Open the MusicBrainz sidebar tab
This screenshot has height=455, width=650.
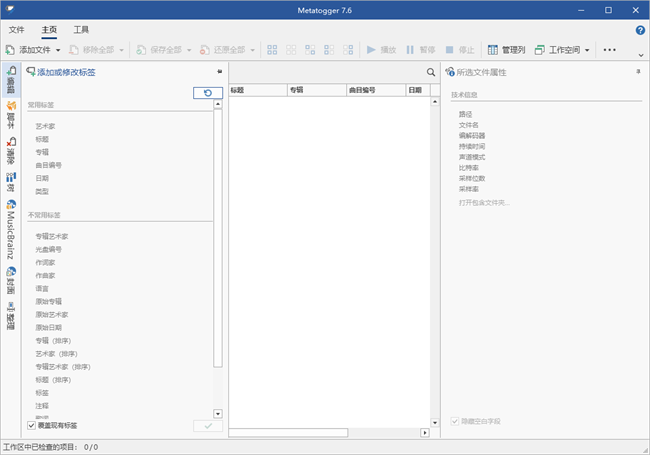pos(10,231)
